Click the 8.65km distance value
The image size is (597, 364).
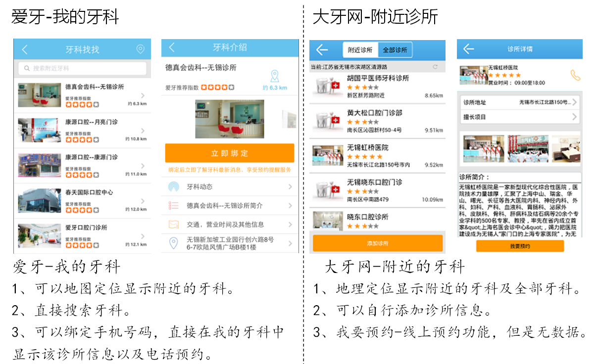pyautogui.click(x=434, y=95)
